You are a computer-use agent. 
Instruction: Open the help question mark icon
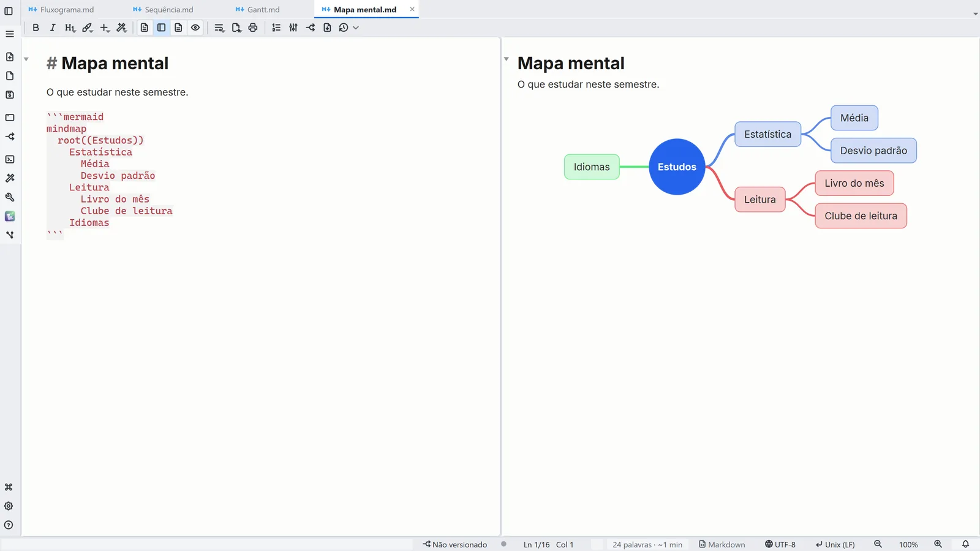pyautogui.click(x=9, y=525)
